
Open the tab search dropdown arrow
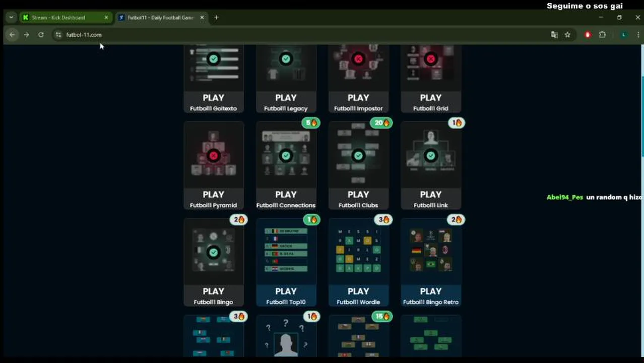click(11, 18)
